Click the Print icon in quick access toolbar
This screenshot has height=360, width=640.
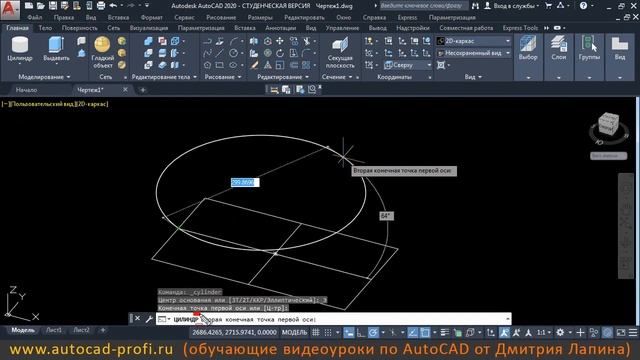(x=101, y=6)
